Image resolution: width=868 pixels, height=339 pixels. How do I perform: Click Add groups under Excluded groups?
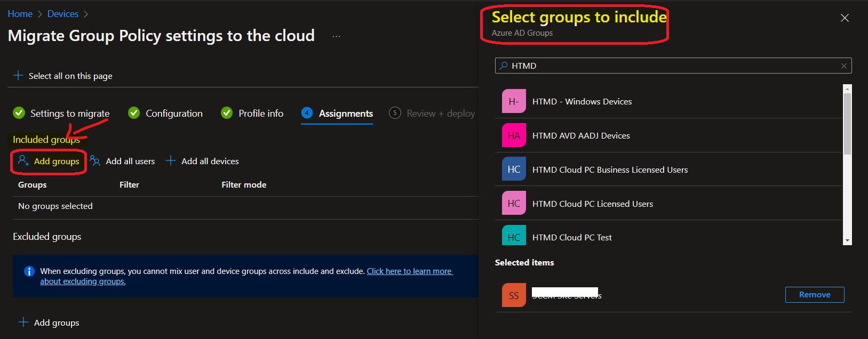pos(49,322)
